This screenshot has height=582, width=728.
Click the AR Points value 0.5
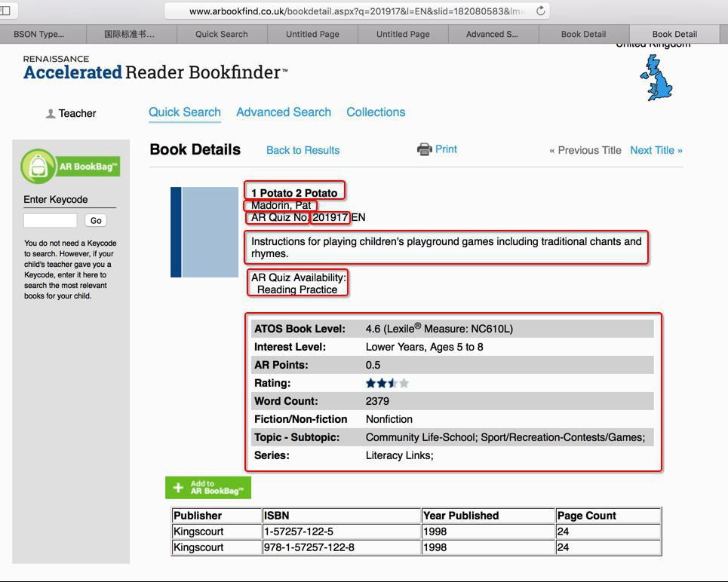[x=373, y=365]
